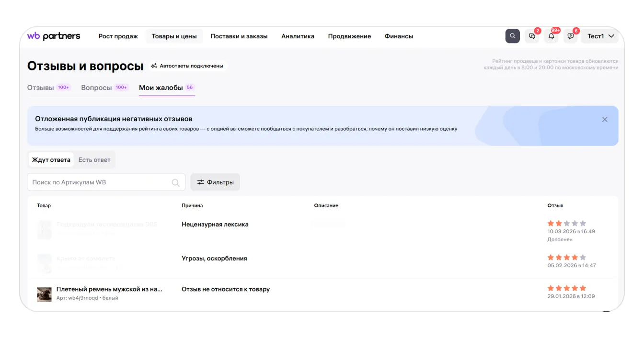Open the support questions icon with badge 6
The width and height of the screenshot is (644, 338).
570,36
